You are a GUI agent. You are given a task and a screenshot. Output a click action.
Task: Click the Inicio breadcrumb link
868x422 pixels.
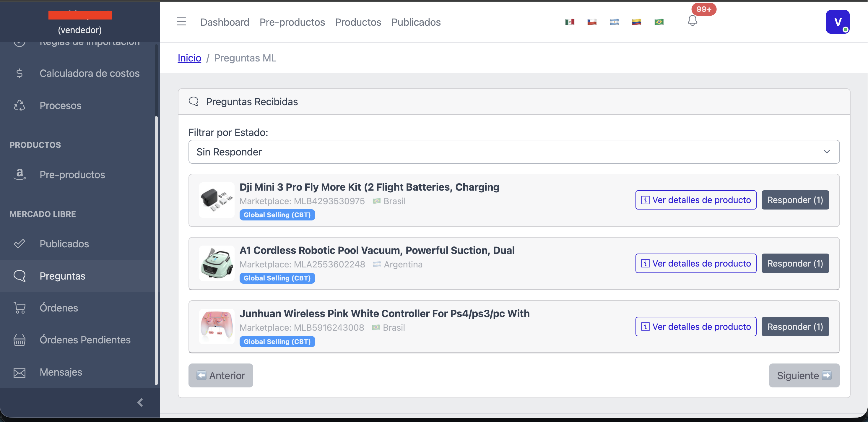pyautogui.click(x=189, y=58)
